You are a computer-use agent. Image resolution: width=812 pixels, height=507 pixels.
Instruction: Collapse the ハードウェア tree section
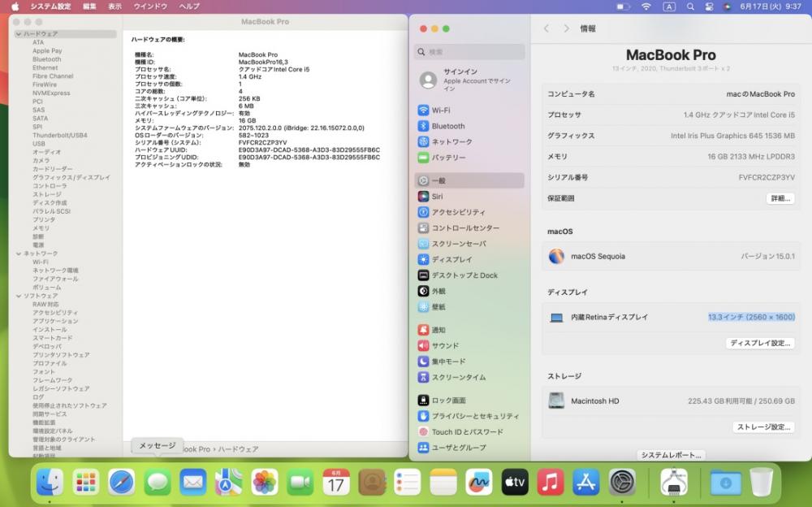click(x=19, y=33)
